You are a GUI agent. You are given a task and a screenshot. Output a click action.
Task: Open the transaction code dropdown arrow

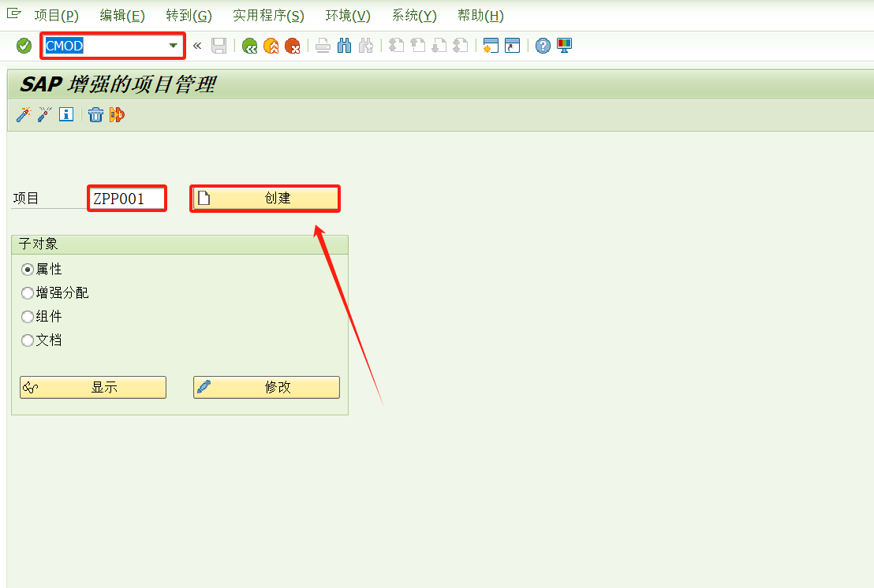coord(174,46)
